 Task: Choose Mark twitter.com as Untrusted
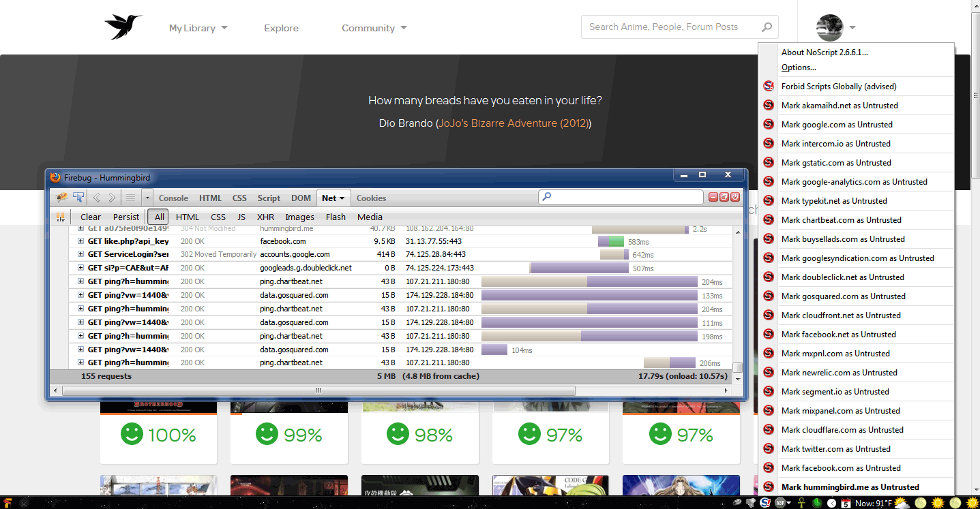pyautogui.click(x=856, y=449)
